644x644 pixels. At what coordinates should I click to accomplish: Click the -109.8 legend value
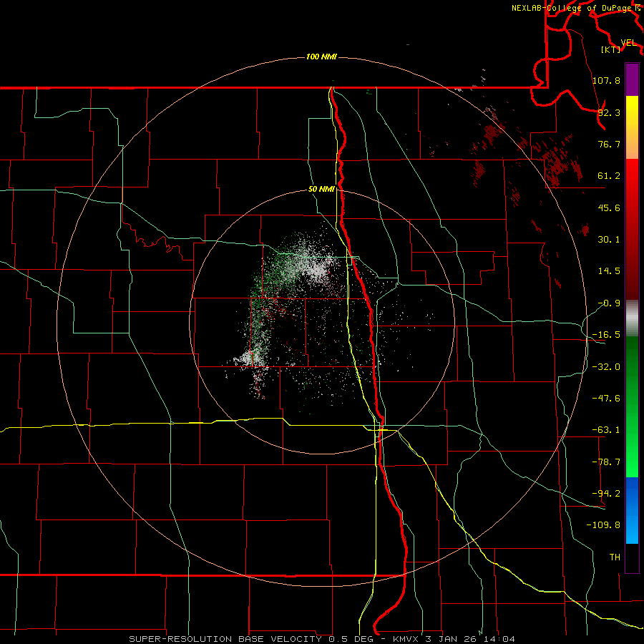point(603,525)
